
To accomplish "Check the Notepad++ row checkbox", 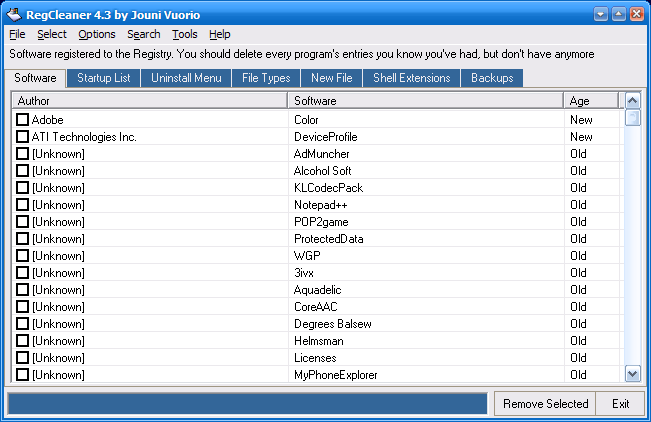I will (x=22, y=205).
